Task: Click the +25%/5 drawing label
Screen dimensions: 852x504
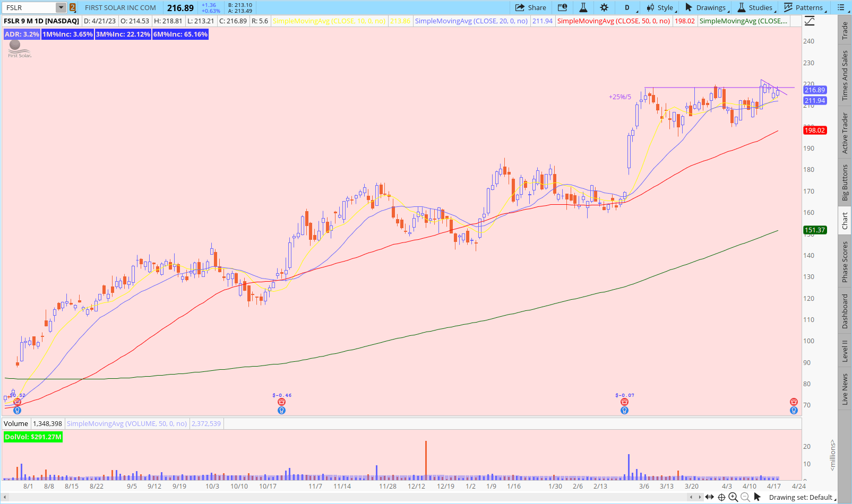Action: tap(620, 97)
